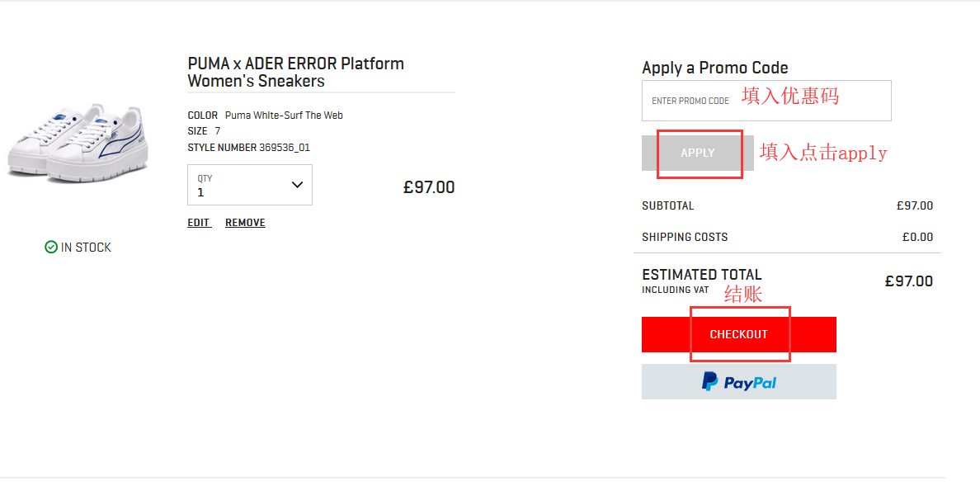Click the chevron arrow in the QTY box
Image resolution: width=980 pixels, height=486 pixels.
(x=298, y=185)
